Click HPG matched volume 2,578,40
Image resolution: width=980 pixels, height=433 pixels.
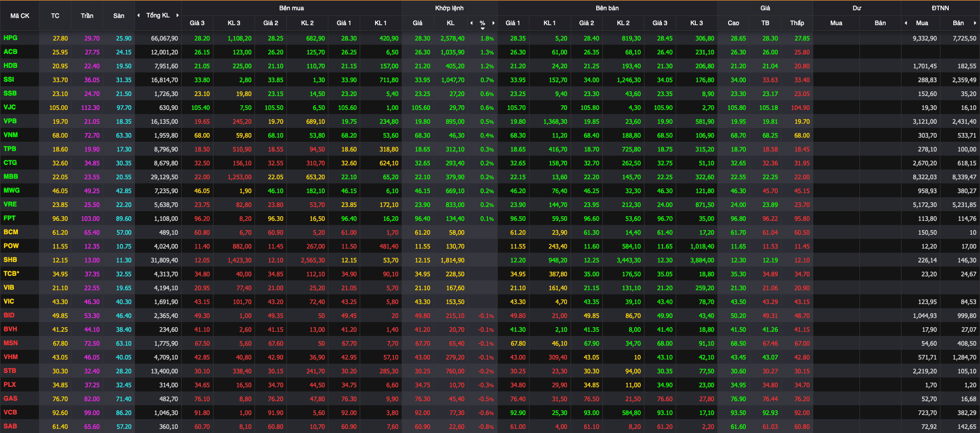coord(452,39)
